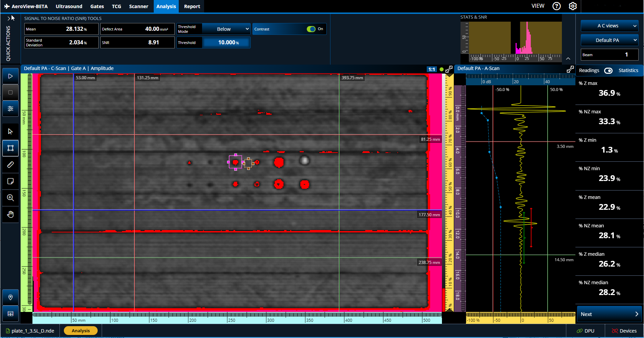The height and width of the screenshot is (338, 644).
Task: Click the Devices button in status bar
Action: 624,331
